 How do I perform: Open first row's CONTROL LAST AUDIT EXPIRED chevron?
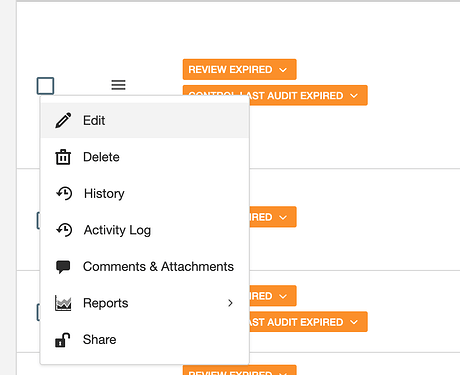[354, 96]
